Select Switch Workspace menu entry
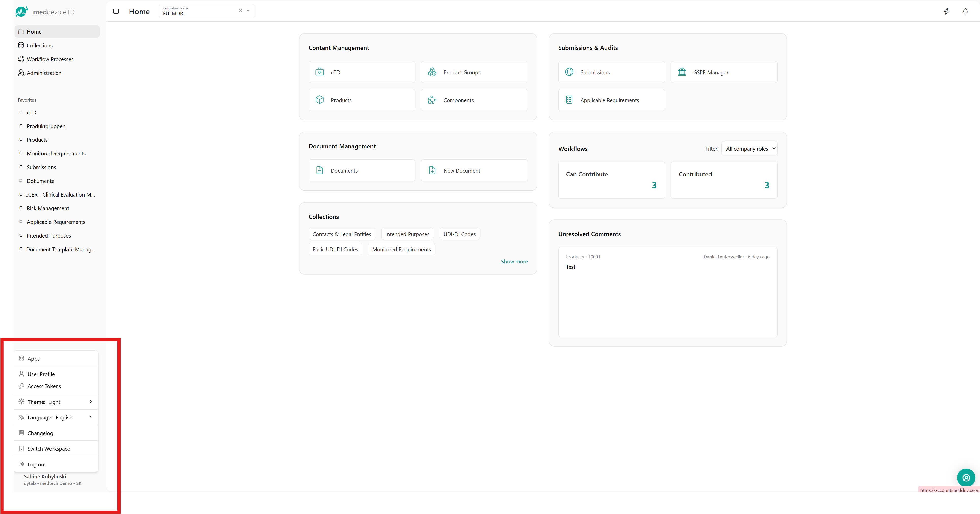 click(x=49, y=449)
